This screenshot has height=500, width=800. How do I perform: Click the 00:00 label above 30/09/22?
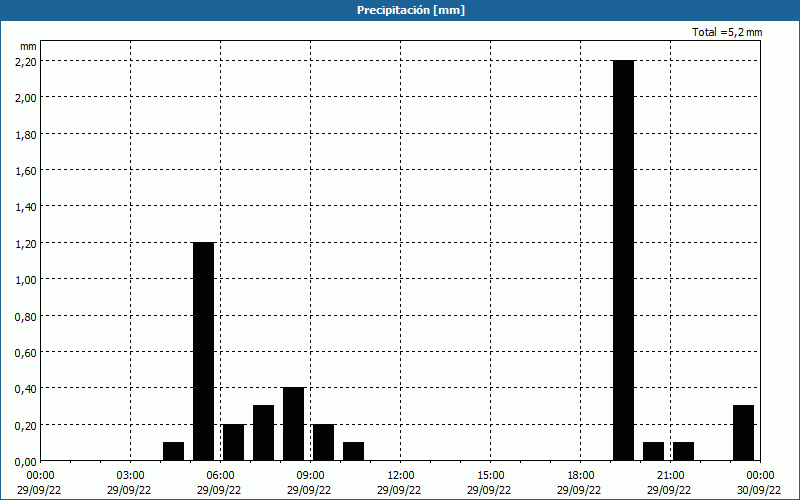pyautogui.click(x=760, y=476)
